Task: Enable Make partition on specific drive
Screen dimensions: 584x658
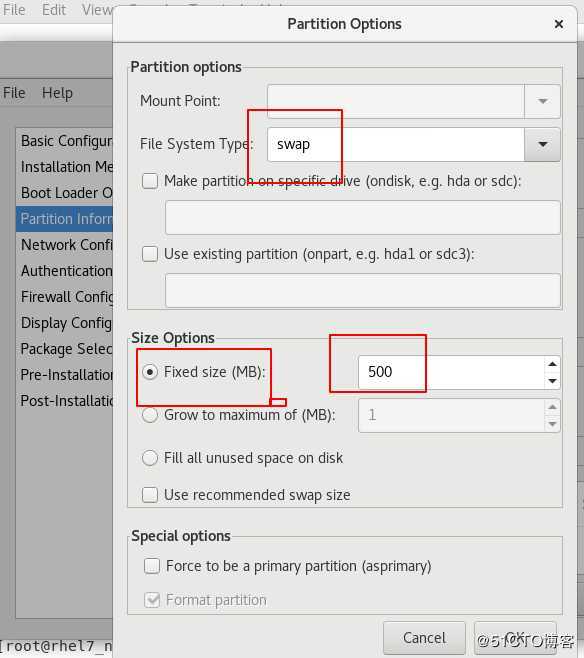Action: (x=150, y=181)
